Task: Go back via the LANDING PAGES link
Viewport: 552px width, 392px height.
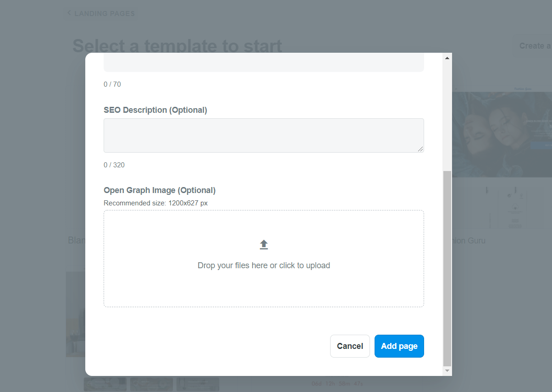Action: pos(105,13)
